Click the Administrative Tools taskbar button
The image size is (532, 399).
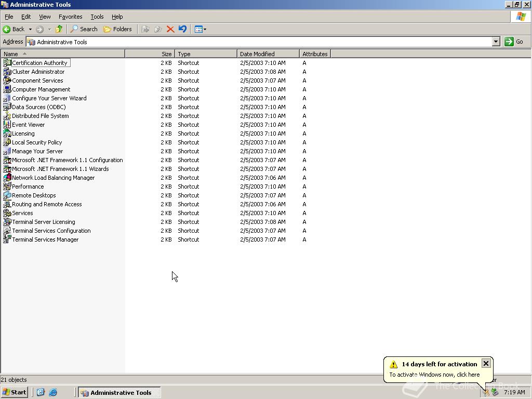point(119,393)
